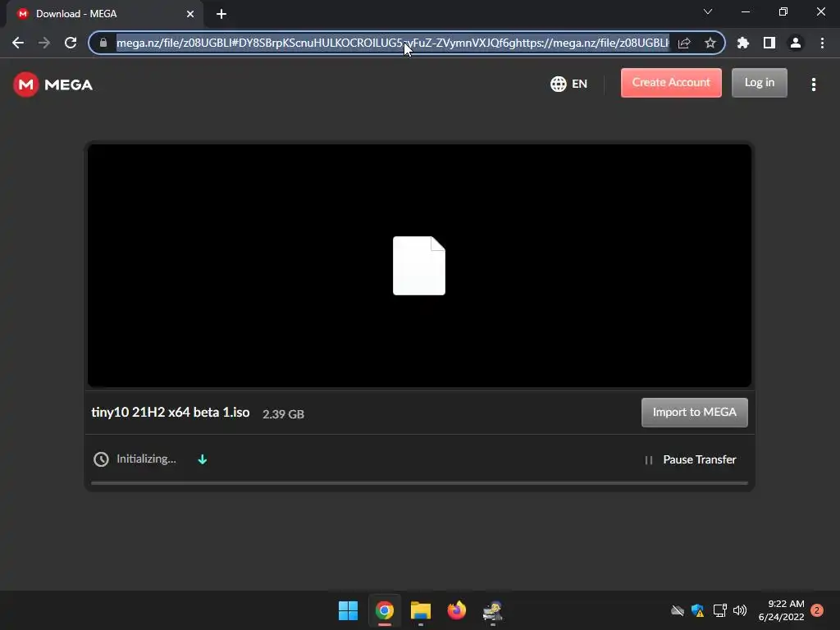Click the volume speaker tray icon
840x630 pixels.
[740, 610]
